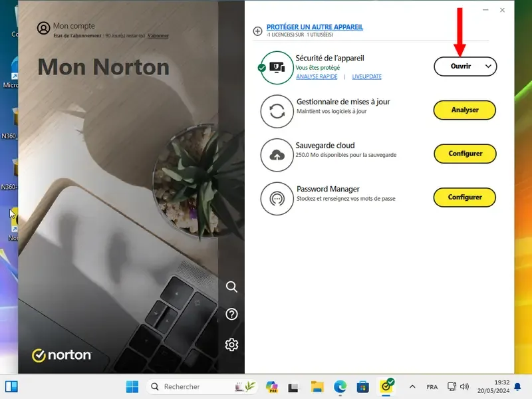This screenshot has height=399, width=532.
Task: Open Norton search magnifier icon
Action: click(x=231, y=287)
